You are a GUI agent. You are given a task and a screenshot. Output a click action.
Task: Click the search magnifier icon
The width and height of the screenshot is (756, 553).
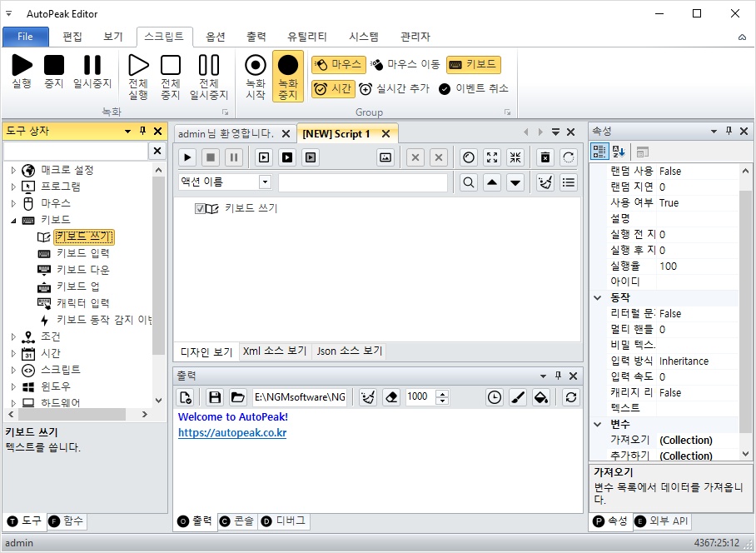click(469, 182)
